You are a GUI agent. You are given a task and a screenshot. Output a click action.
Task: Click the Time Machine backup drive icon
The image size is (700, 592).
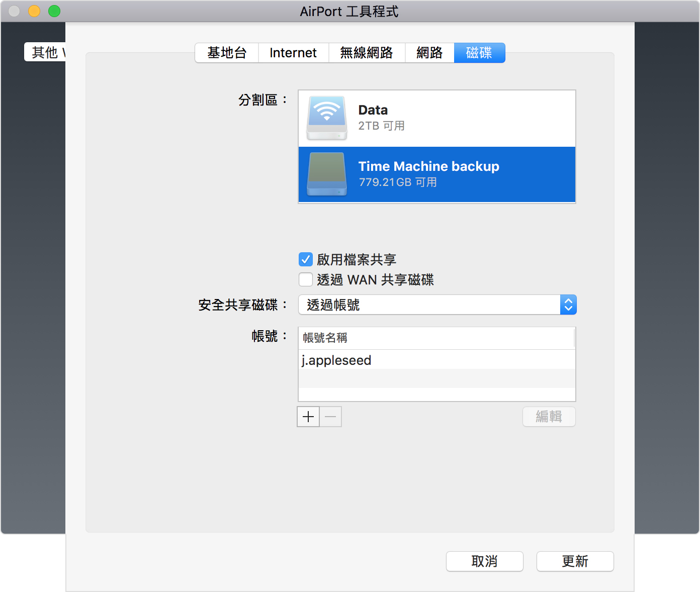pos(327,174)
